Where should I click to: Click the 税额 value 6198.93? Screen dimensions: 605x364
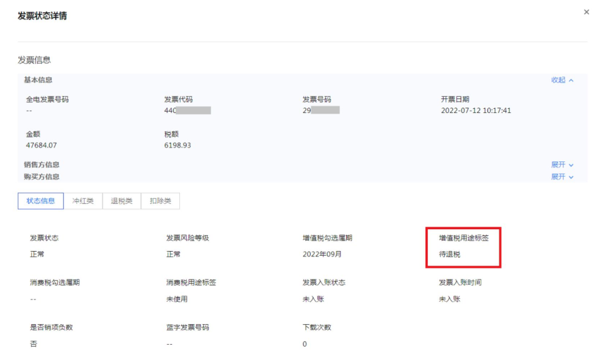click(x=177, y=145)
